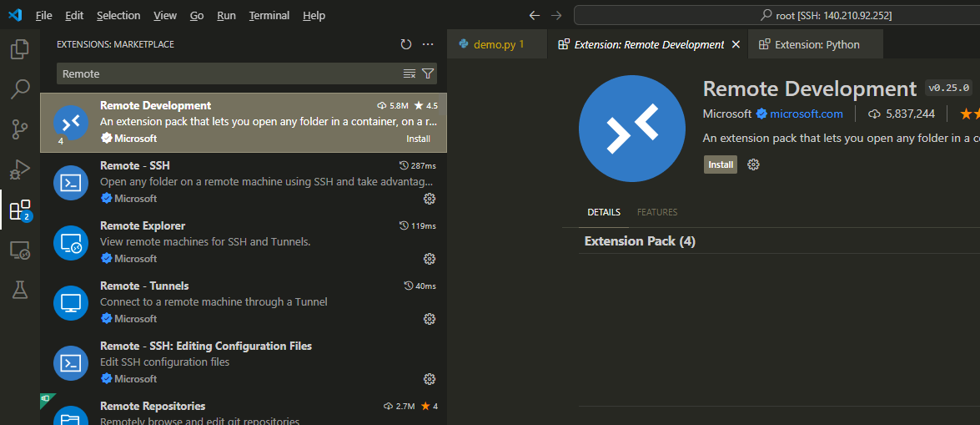Open the microsoft.com publisher link
980x425 pixels.
tap(807, 114)
